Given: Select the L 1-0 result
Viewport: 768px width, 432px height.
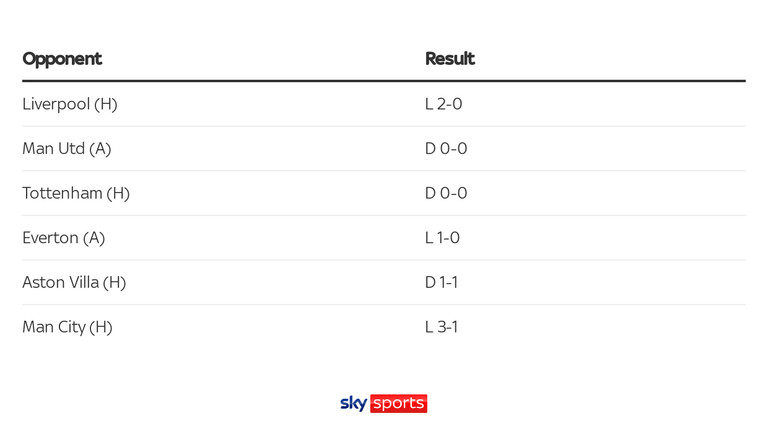Looking at the screenshot, I should point(442,238).
